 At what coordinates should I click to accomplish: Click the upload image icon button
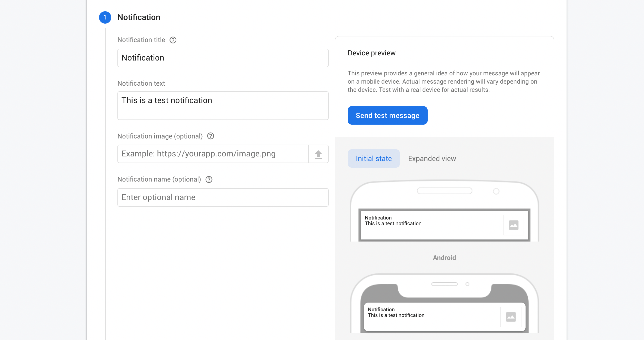pos(318,154)
